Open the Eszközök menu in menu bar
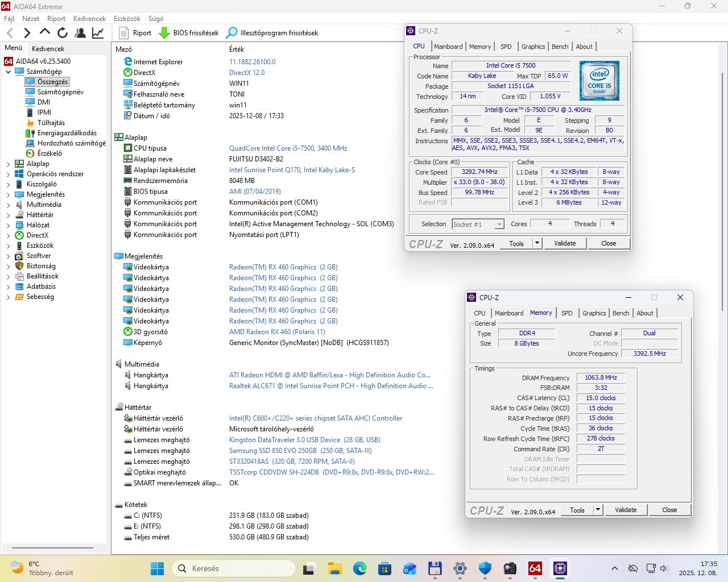This screenshot has width=728, height=582. [x=127, y=19]
